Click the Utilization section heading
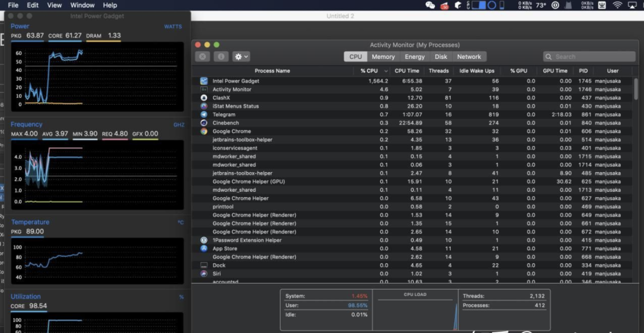Image resolution: width=644 pixels, height=333 pixels. point(26,297)
